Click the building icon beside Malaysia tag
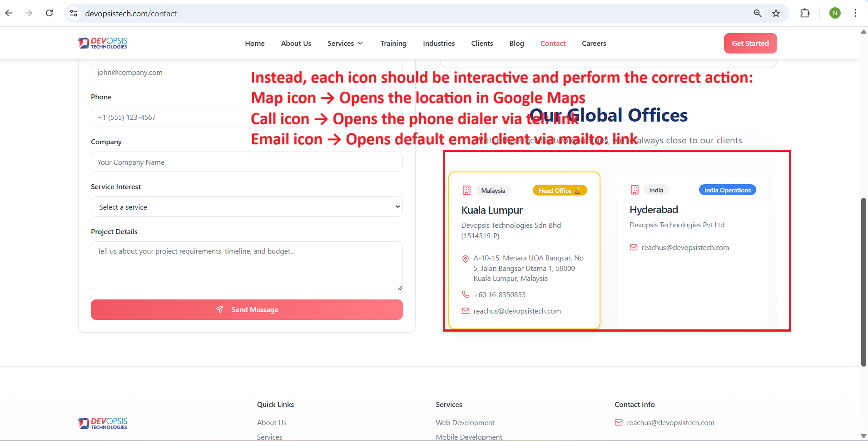Screen dimensions: 868x441 pos(466,191)
